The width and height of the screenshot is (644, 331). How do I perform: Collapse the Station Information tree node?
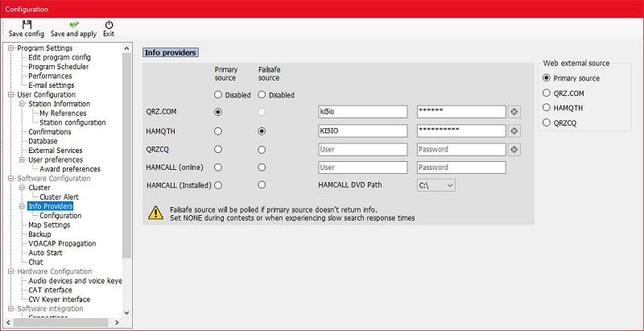[23, 104]
